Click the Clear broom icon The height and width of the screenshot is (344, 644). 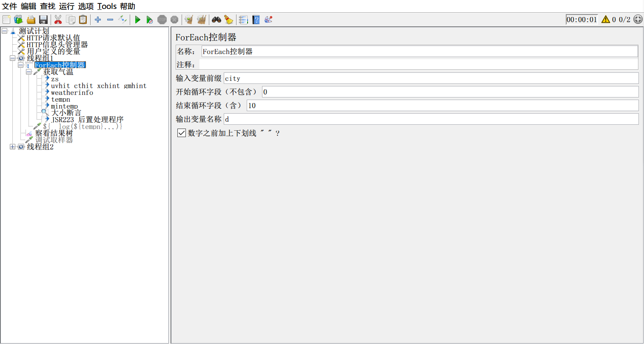coord(189,20)
